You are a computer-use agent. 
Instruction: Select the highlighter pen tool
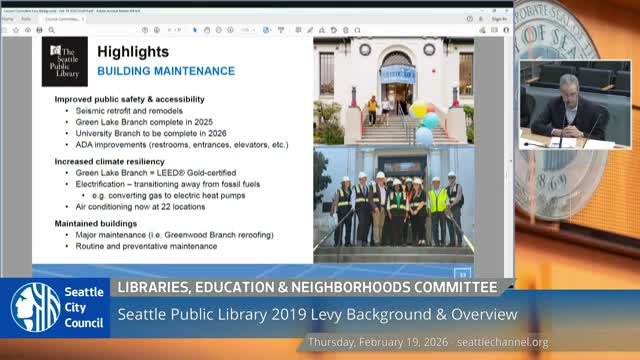[x=310, y=30]
